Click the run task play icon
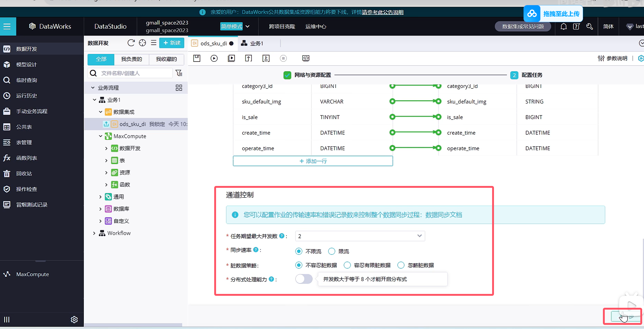 214,58
